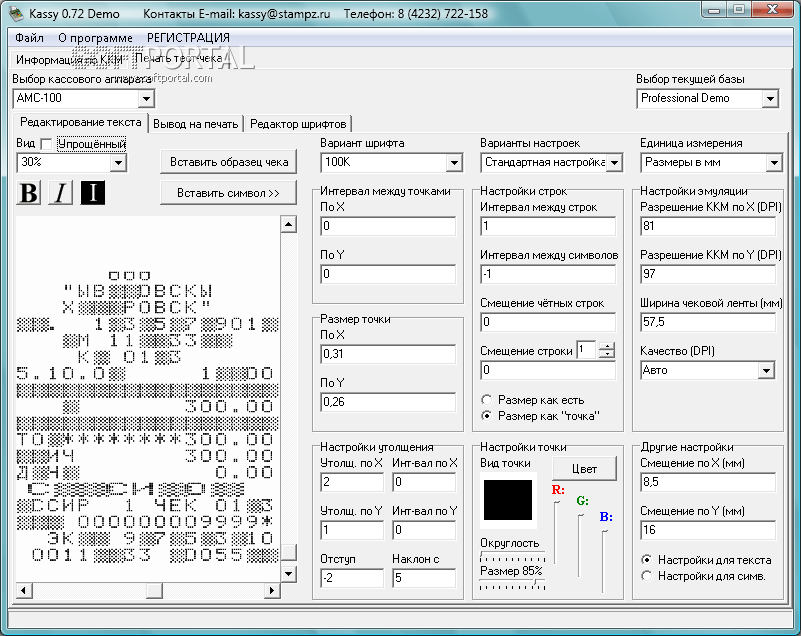This screenshot has height=636, width=801.
Task: Toggle Italic text formatting button
Action: click(60, 193)
